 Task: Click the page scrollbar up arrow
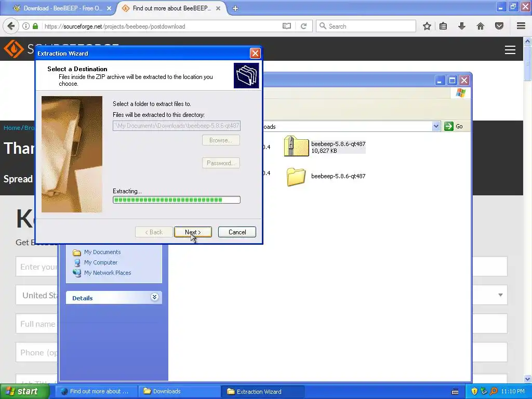click(528, 42)
